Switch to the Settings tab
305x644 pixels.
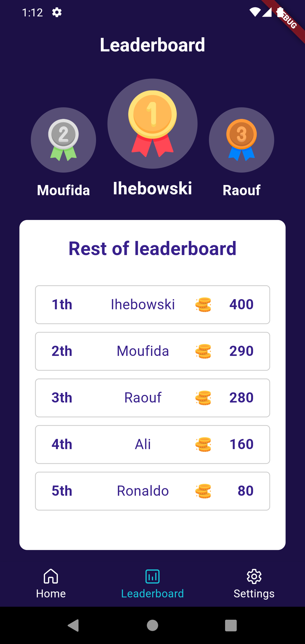click(x=254, y=585)
